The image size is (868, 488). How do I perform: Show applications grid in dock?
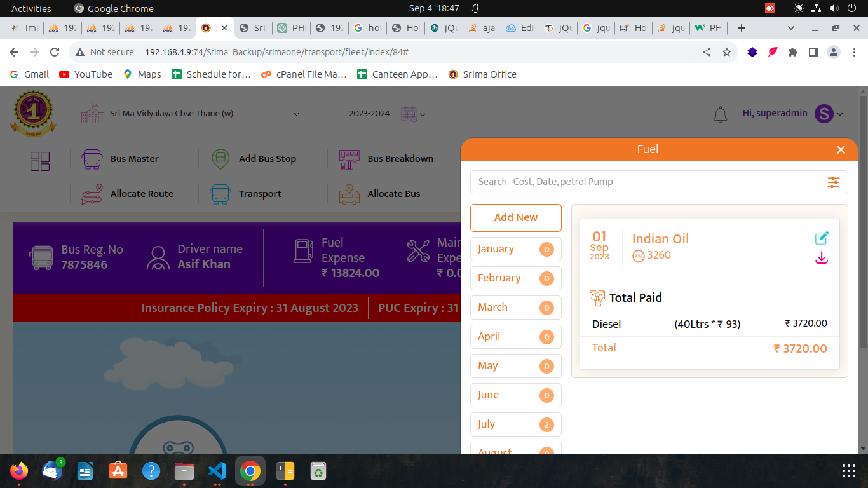(x=848, y=471)
